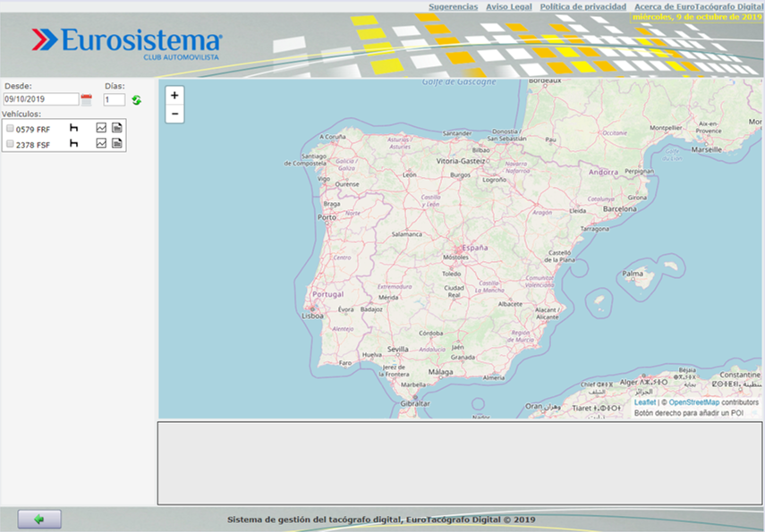The width and height of the screenshot is (765, 532).
Task: Open the calendar date picker icon
Action: (x=87, y=100)
